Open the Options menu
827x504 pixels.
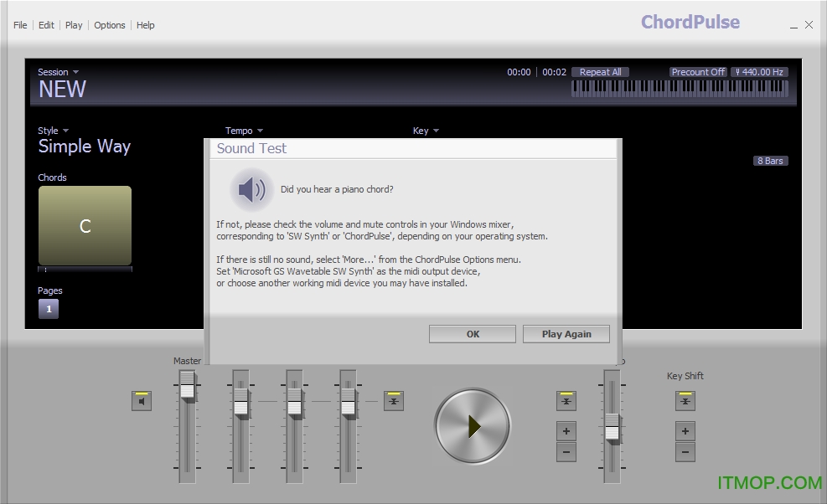pos(110,25)
